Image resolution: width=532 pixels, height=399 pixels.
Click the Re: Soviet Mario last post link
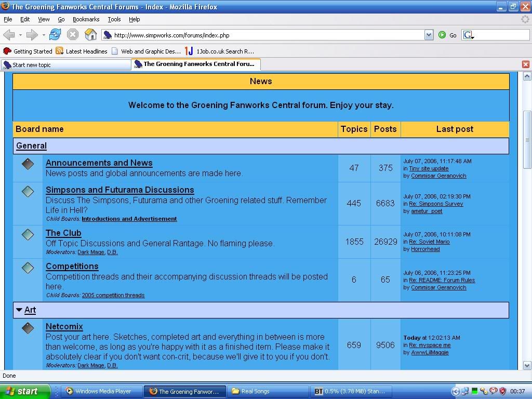(x=429, y=242)
